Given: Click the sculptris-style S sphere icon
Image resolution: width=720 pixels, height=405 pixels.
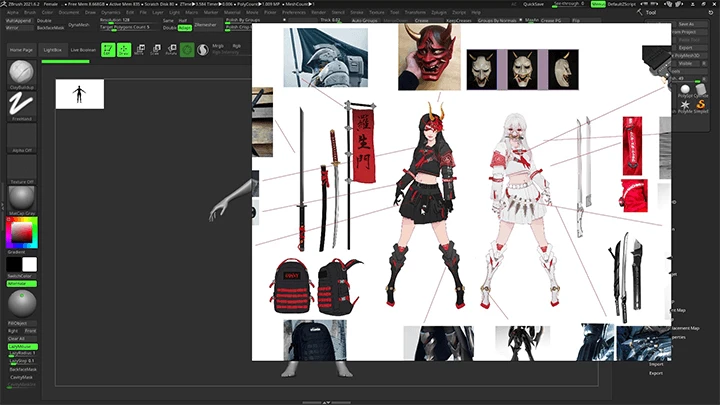Looking at the screenshot, I should (x=202, y=50).
